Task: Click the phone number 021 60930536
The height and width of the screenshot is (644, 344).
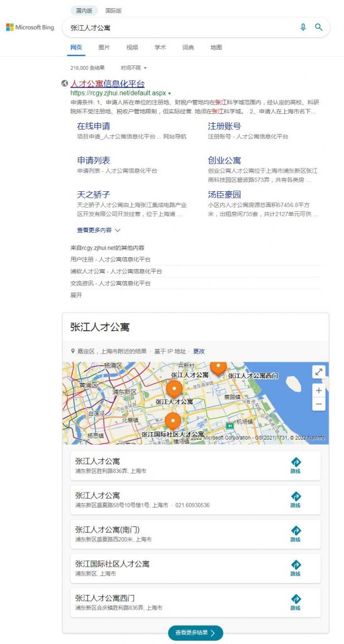Action: click(x=192, y=505)
